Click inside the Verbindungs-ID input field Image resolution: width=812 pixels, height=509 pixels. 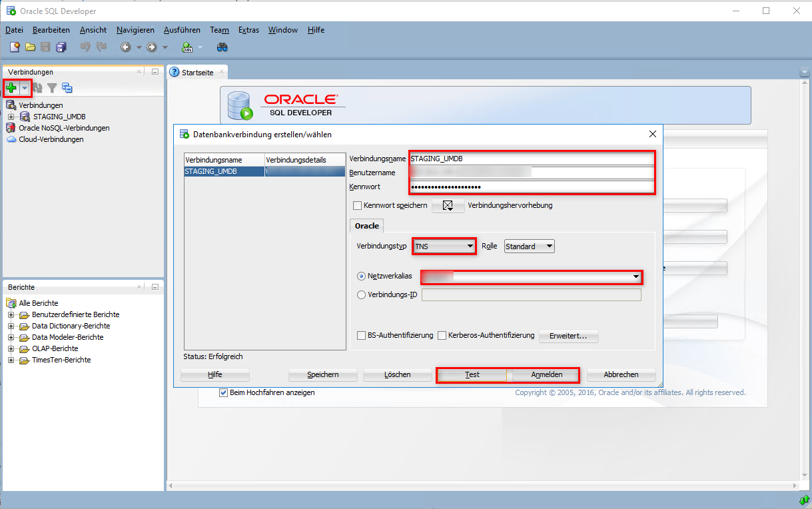[530, 294]
